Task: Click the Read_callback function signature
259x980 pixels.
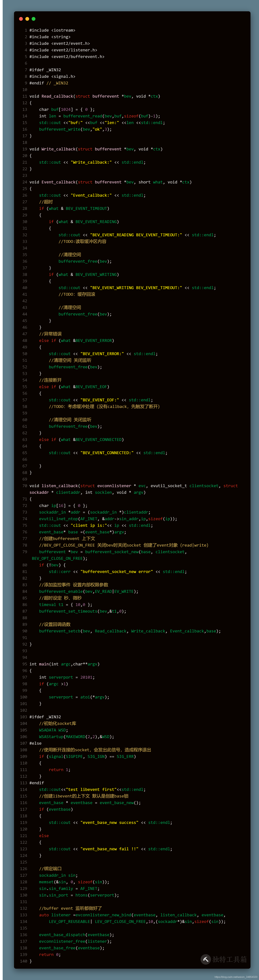Action: pyautogui.click(x=95, y=96)
